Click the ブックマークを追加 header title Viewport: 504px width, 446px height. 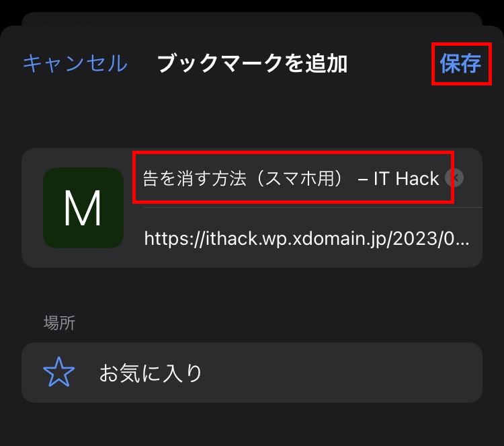(252, 63)
